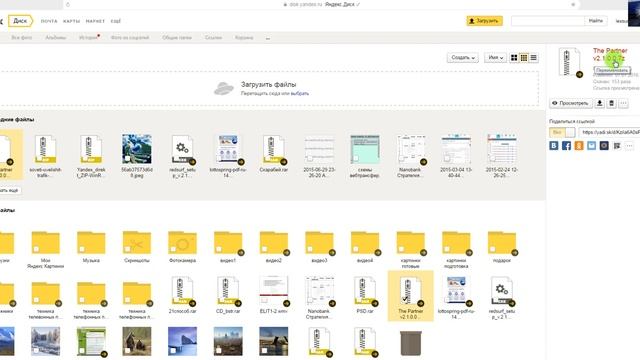
Task: Go to Почта in the header
Action: tap(49, 21)
